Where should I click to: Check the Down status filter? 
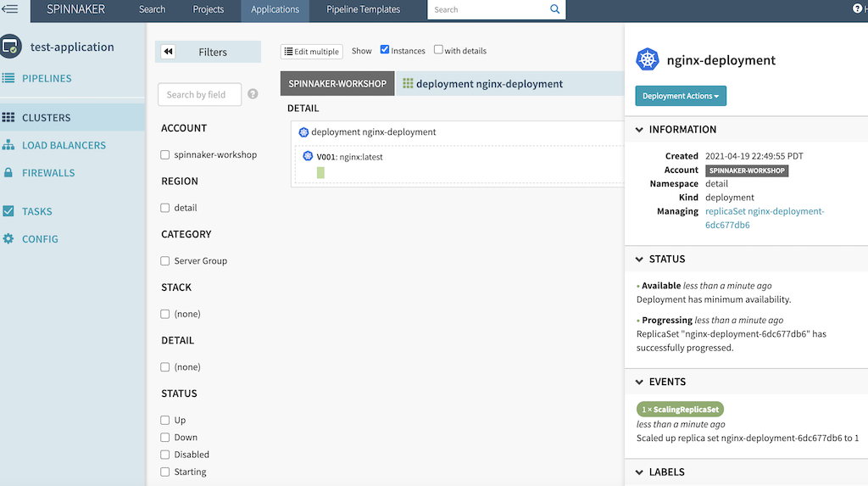tap(165, 438)
